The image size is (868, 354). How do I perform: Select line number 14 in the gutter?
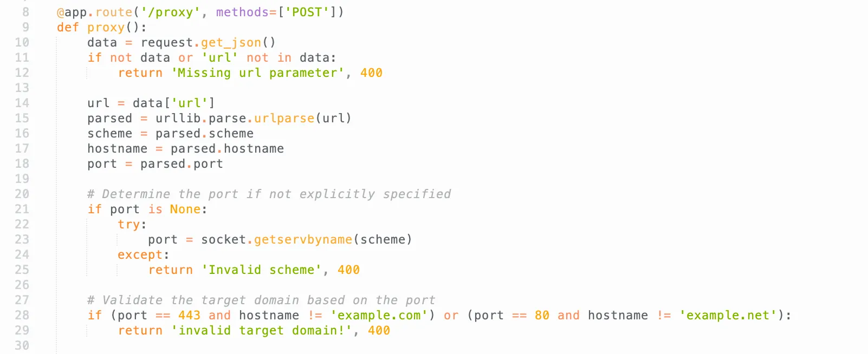[22, 103]
